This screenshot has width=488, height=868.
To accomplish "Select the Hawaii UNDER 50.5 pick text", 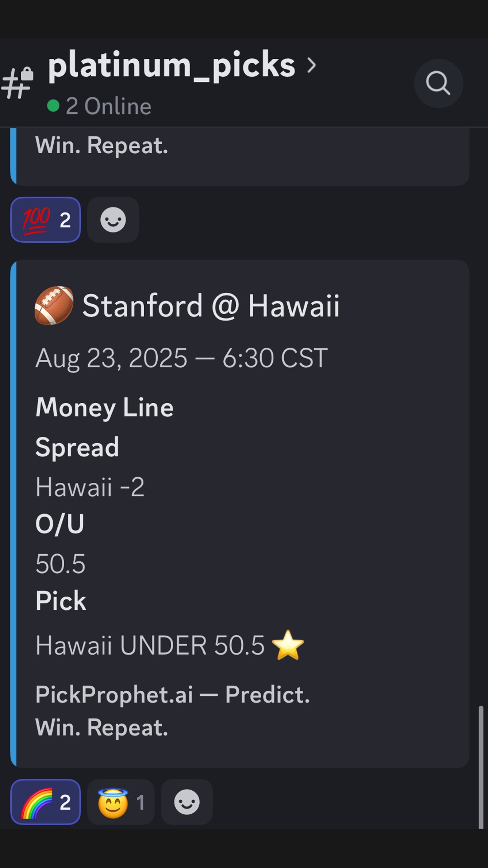I will point(150,645).
